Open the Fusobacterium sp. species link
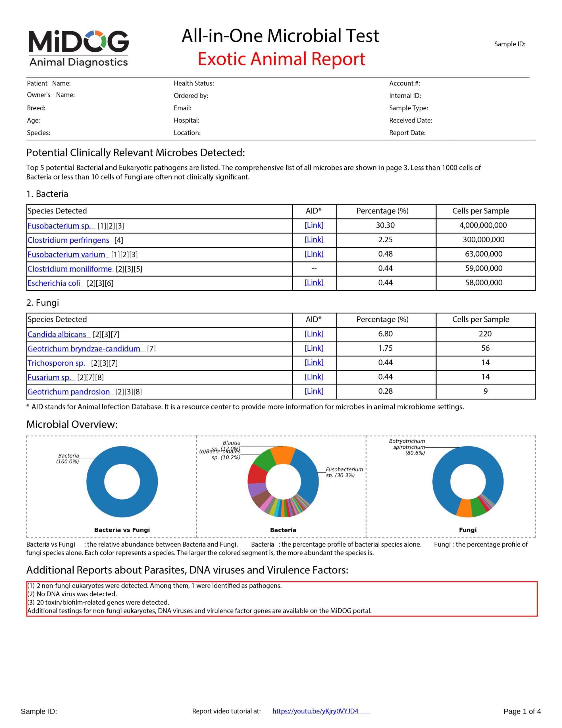 pos(59,226)
